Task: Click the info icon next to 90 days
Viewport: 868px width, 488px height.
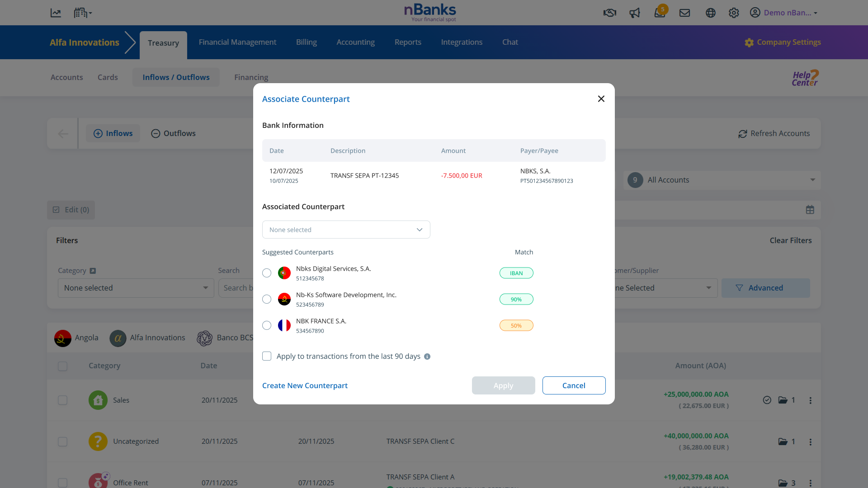Action: coord(427,357)
